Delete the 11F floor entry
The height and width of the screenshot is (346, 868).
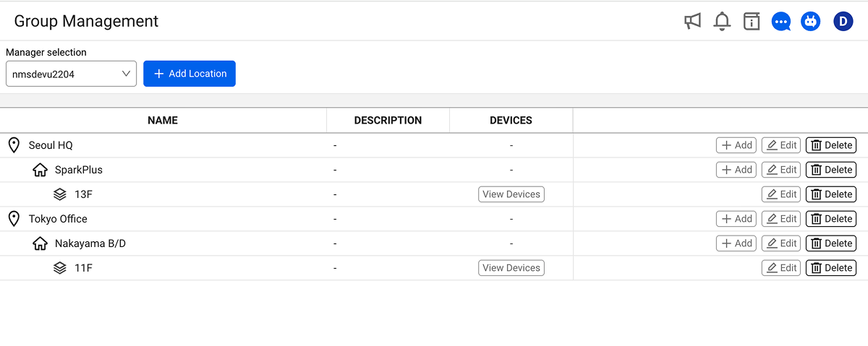pos(831,268)
